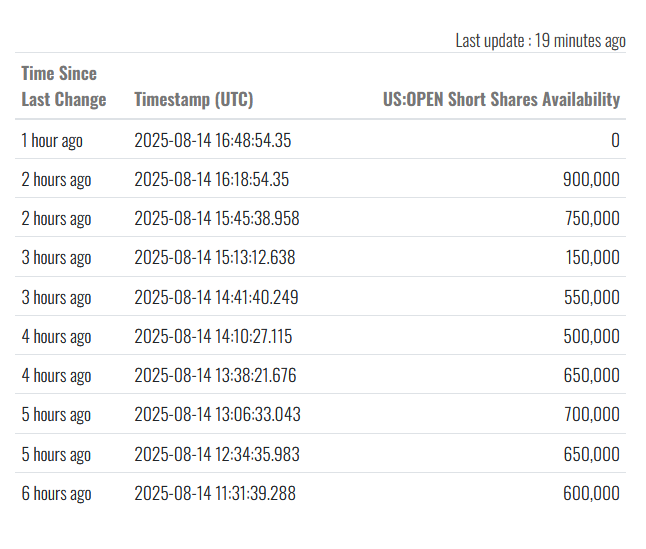Select timestamp 2025-08-14 14:10:27.115
Screen dimensions: 646x549
[x=213, y=336]
